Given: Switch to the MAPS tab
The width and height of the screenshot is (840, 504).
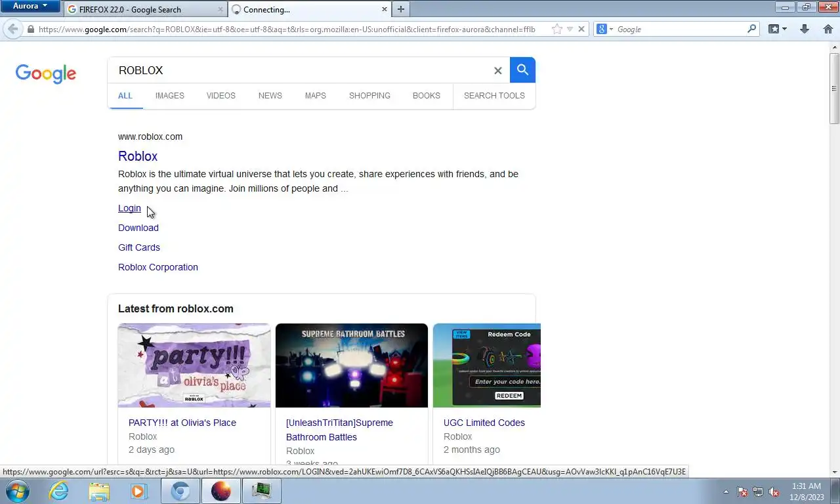Looking at the screenshot, I should (x=316, y=96).
